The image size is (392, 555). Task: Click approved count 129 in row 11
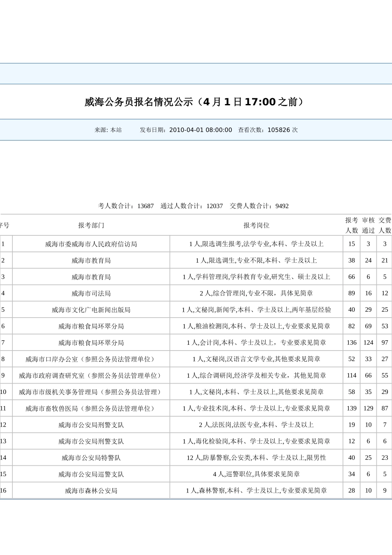pyautogui.click(x=368, y=408)
